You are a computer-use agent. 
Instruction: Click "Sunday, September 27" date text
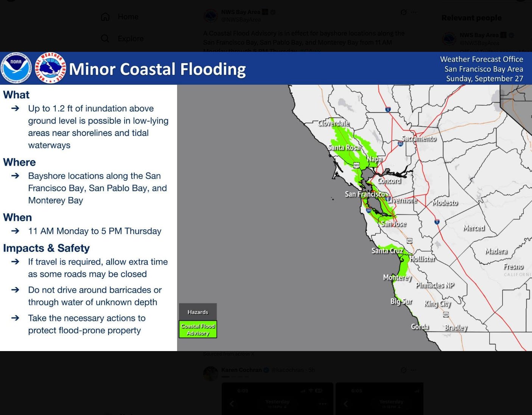pos(484,79)
